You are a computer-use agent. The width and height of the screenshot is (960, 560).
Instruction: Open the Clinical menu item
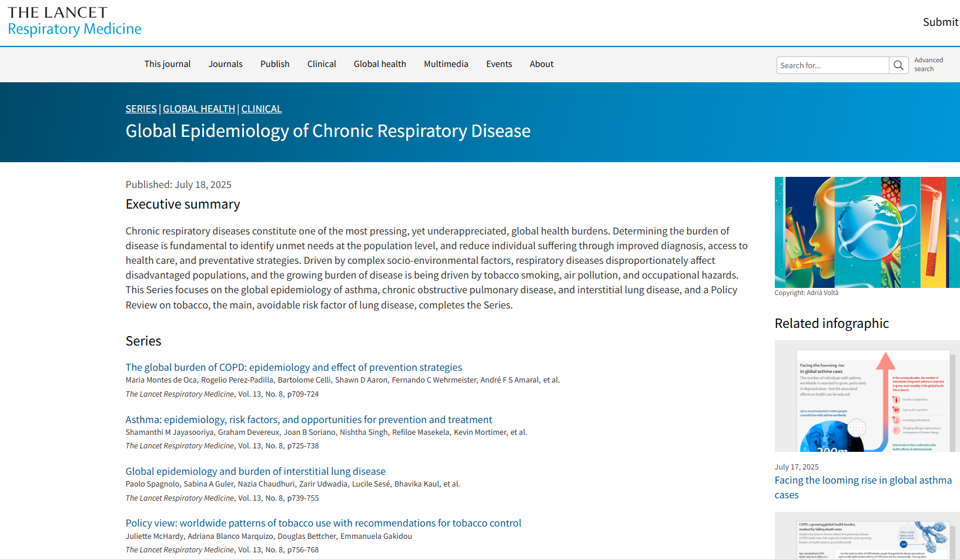coord(322,64)
